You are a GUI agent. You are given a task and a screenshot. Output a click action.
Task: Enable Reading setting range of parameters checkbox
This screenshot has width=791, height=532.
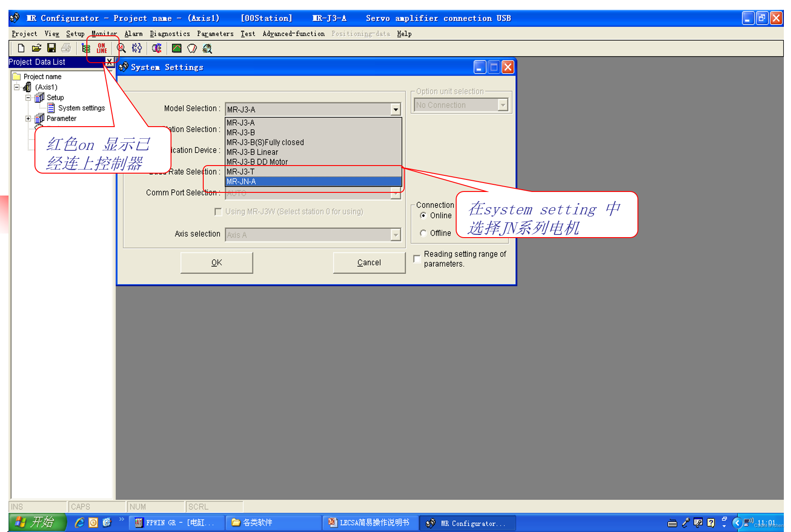click(417, 259)
